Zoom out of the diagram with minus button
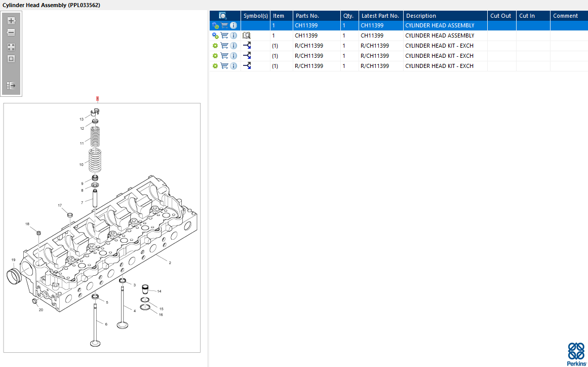The image size is (588, 367). 11,32
